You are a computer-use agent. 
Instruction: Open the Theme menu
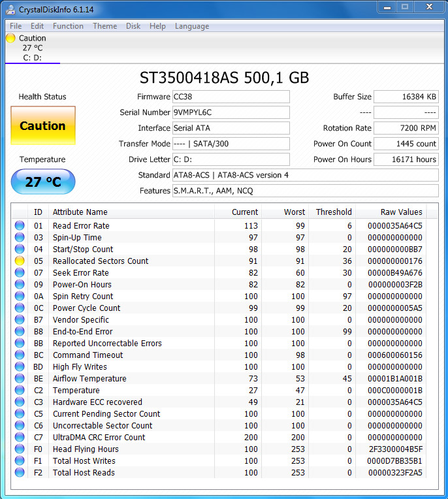(104, 26)
